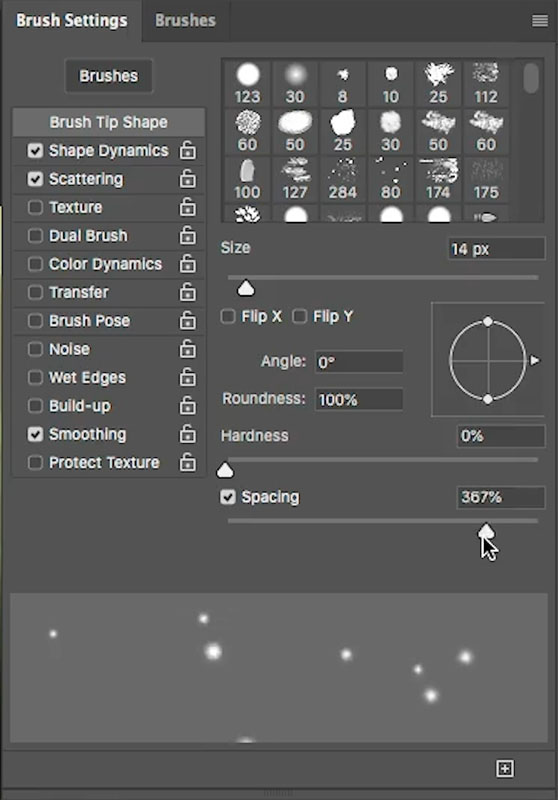Choose the 284 scatter brush tip
Viewport: 558px width, 800px height.
(343, 179)
